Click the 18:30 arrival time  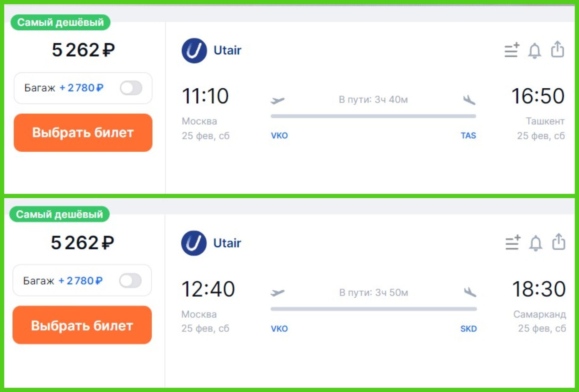(x=539, y=289)
